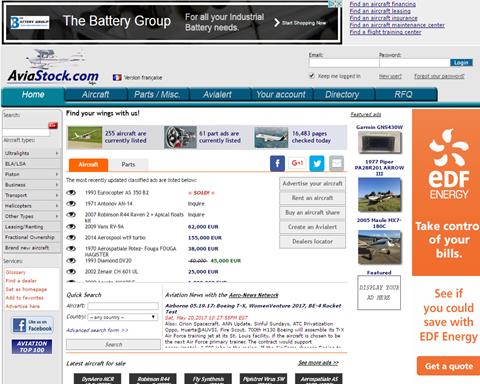View eye icon for 2002 Zenair CH 601 UL

tap(71, 272)
